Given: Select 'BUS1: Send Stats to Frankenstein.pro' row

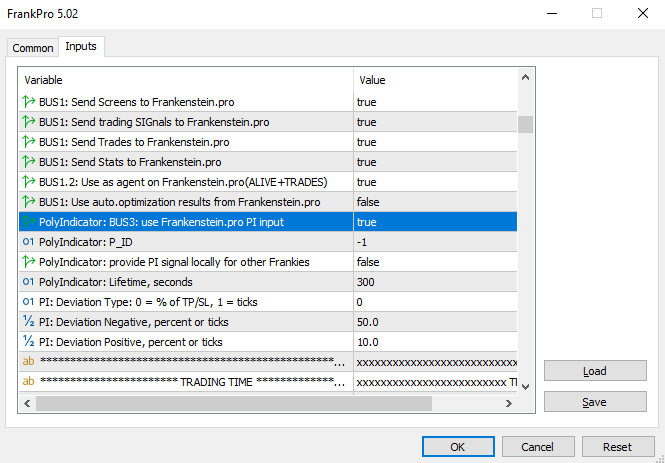Looking at the screenshot, I should point(130,162).
